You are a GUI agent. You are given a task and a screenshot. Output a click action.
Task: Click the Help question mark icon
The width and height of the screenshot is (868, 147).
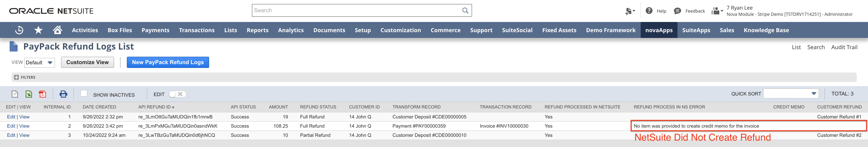(649, 11)
